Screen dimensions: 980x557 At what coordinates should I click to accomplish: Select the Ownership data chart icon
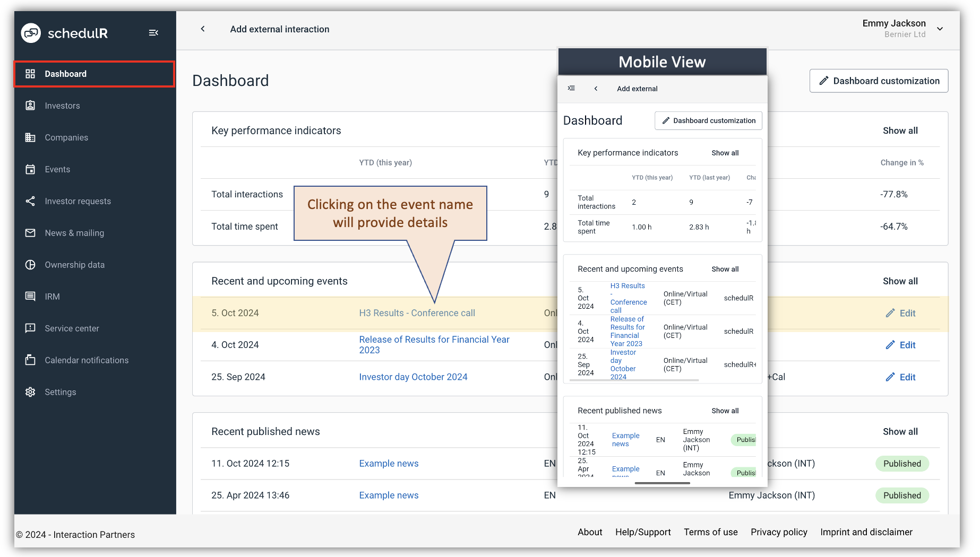click(30, 264)
